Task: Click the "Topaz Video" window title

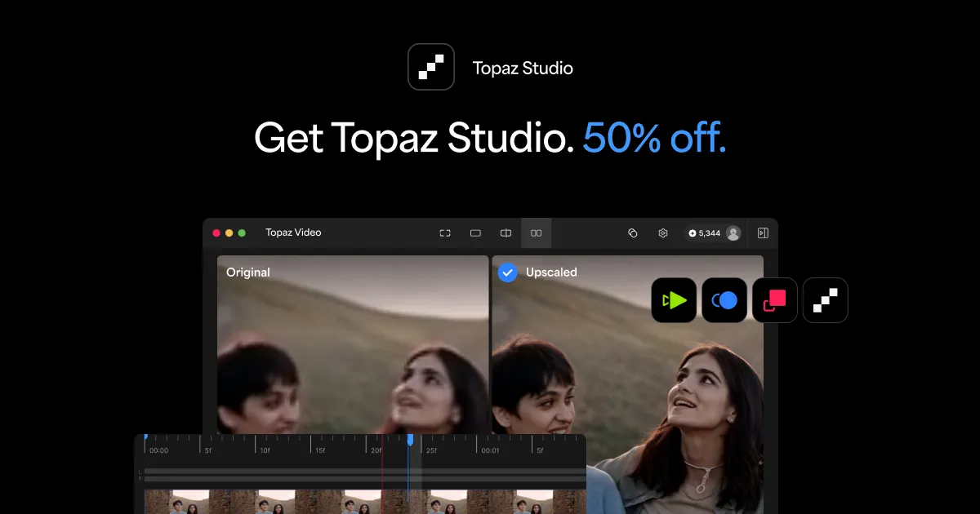Action: coord(293,233)
